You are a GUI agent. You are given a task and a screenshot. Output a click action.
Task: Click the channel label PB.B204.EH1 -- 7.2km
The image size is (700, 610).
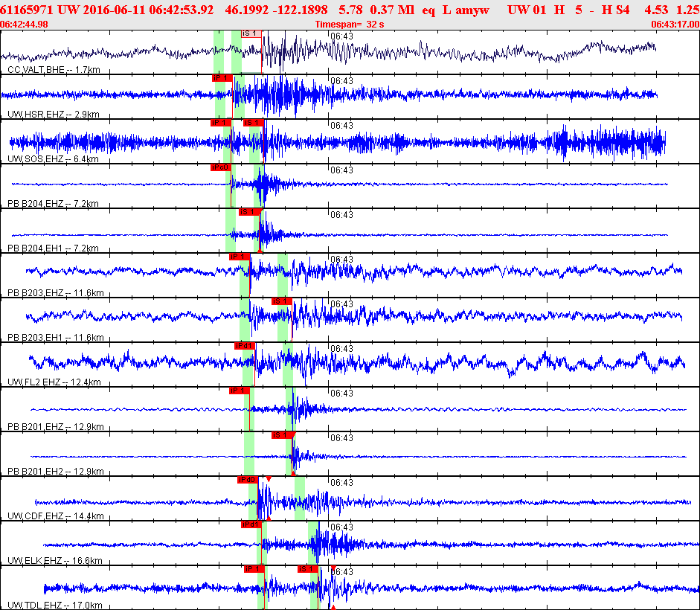[x=53, y=248]
